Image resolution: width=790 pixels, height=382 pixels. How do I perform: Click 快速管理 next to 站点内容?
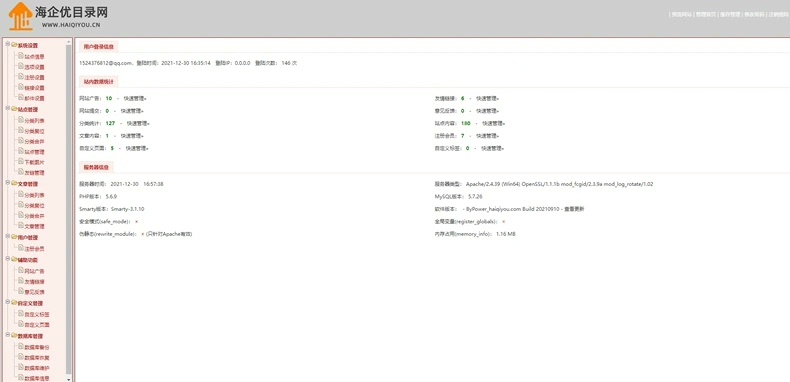coord(494,123)
